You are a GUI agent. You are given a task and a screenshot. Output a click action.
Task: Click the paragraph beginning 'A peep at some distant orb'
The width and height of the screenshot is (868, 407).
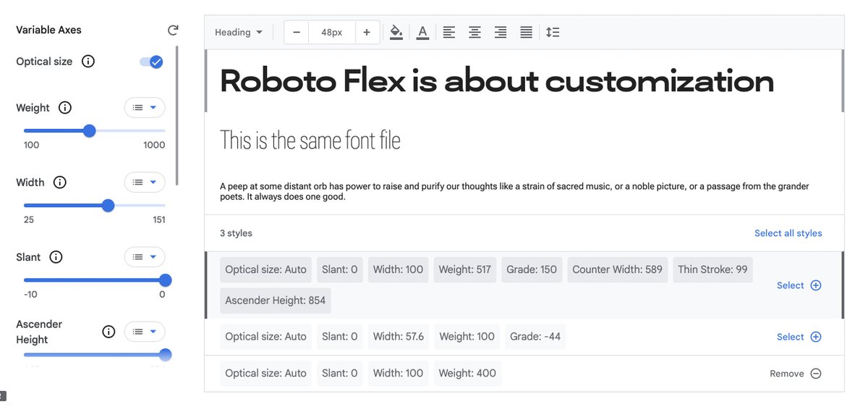514,191
